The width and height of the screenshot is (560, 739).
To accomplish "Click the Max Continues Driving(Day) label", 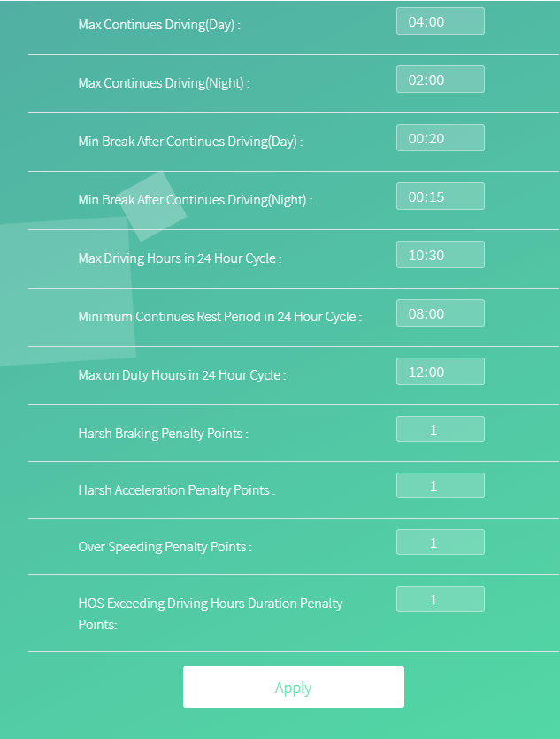I will pyautogui.click(x=159, y=25).
